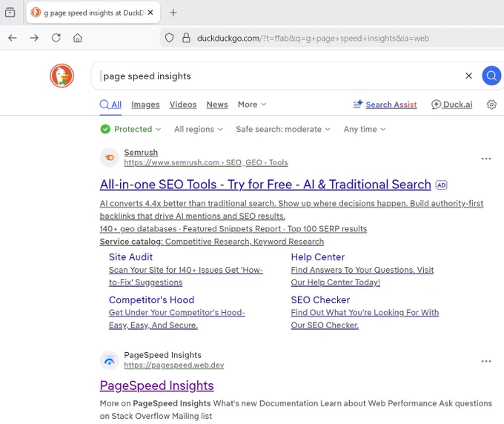Open the Site Audit sitelink
This screenshot has width=504, height=424.
[130, 256]
